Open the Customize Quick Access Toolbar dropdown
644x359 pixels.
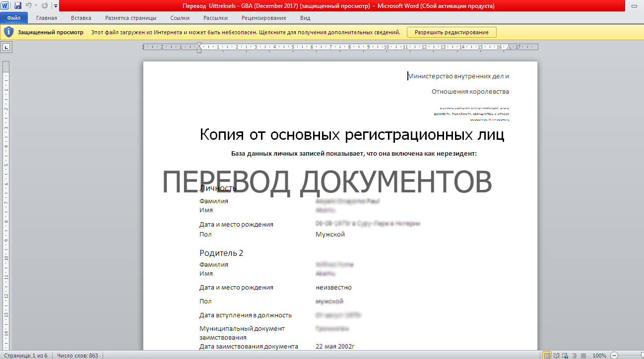[55, 6]
